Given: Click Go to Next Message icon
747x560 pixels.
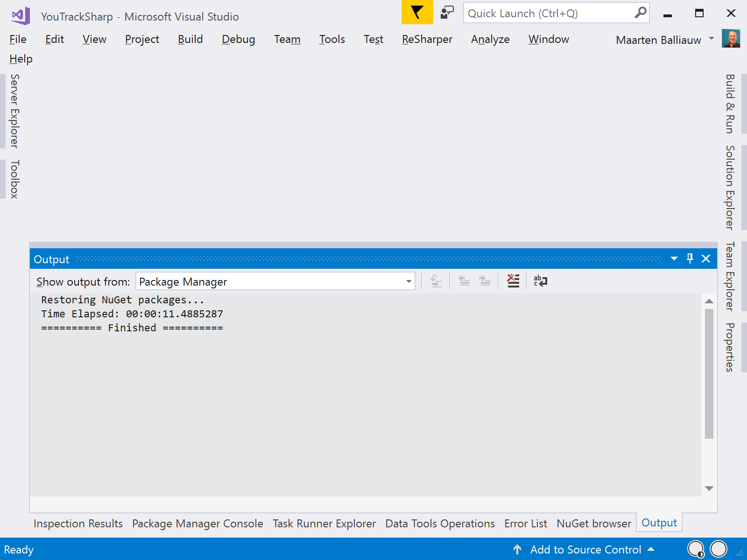Looking at the screenshot, I should (x=485, y=281).
